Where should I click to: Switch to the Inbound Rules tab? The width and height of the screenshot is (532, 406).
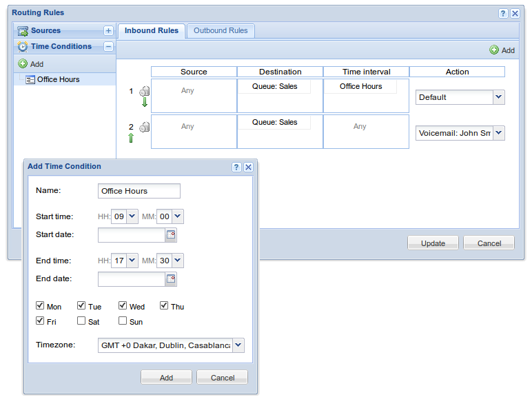[152, 30]
